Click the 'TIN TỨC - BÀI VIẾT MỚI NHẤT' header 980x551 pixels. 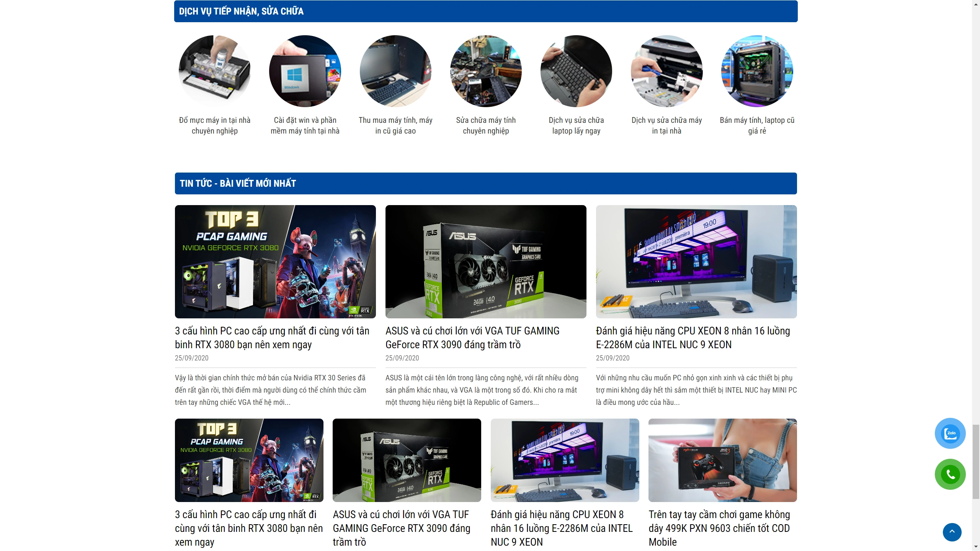tap(486, 183)
